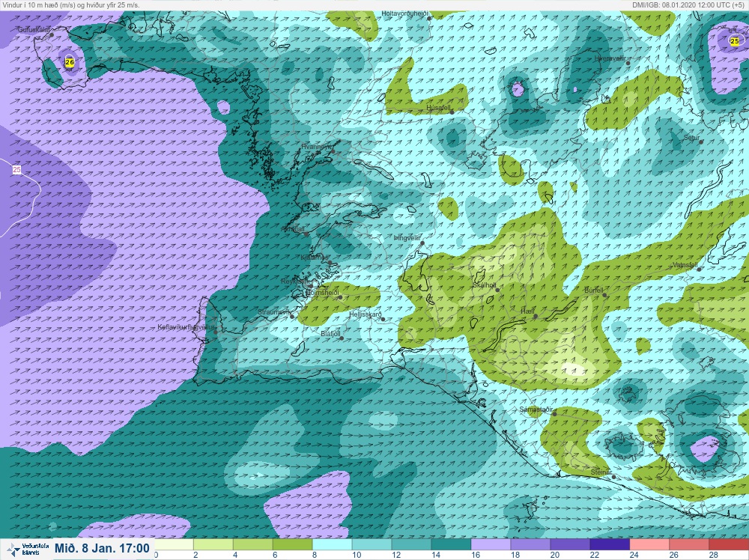Click the yellow 25 gust marker at top right
Viewport: 749px width, 560px height.
tap(734, 41)
